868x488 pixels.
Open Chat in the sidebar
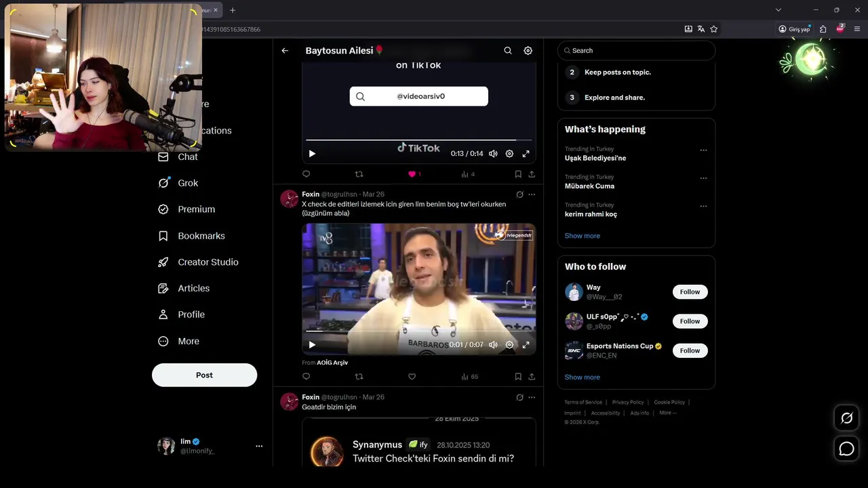tap(178, 157)
